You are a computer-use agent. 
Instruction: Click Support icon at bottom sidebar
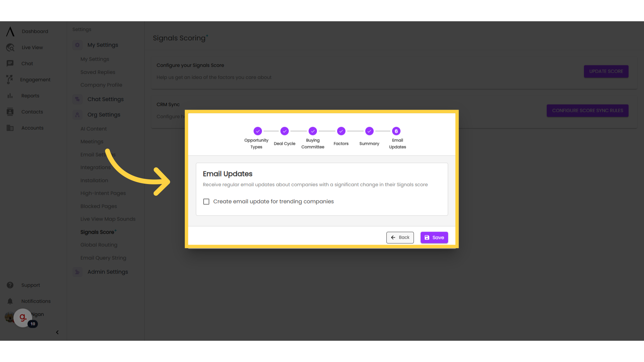pos(10,285)
